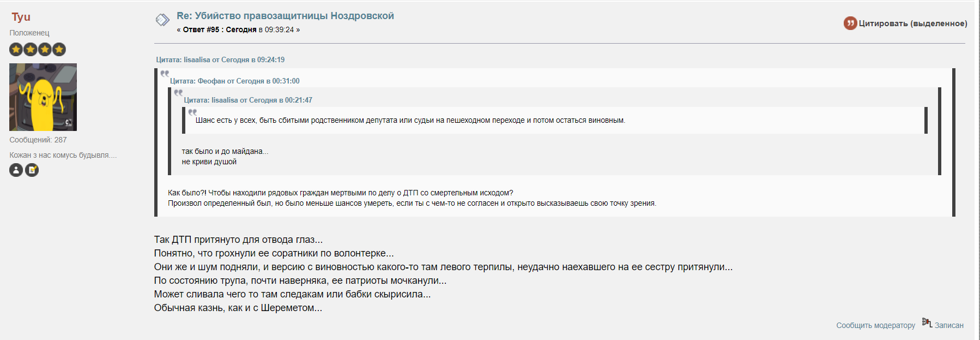
Task: Follow the lisaalisa quote link from 00:21:47
Action: [248, 100]
